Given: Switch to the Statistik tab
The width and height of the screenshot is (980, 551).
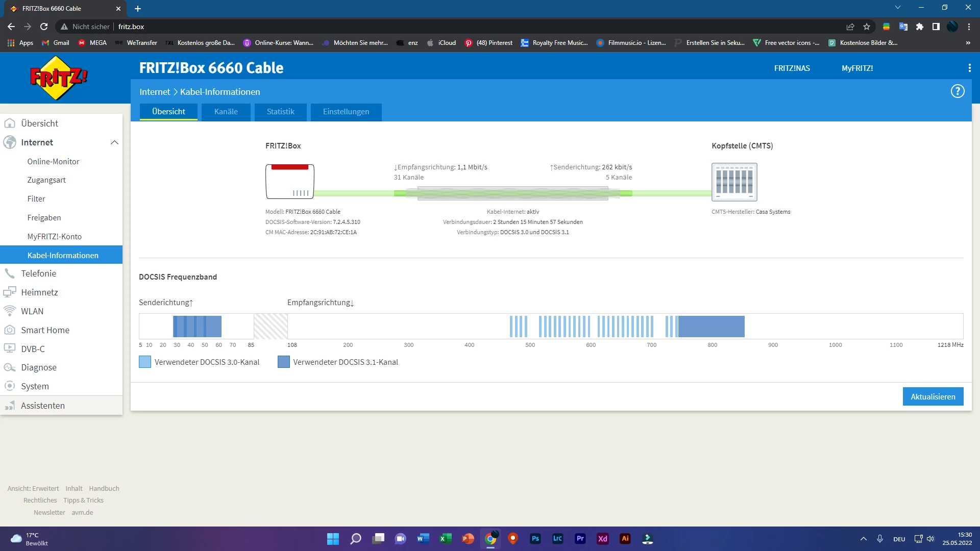Looking at the screenshot, I should 280,112.
